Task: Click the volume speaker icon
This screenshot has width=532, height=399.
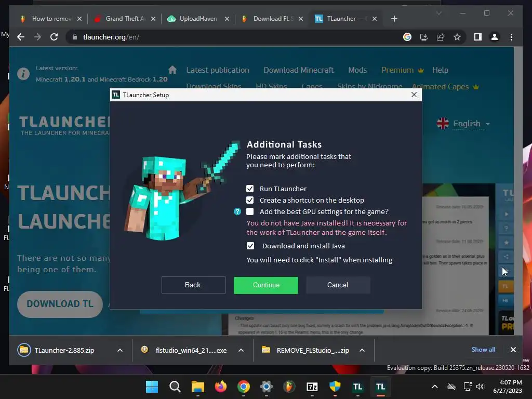Action: click(480, 387)
